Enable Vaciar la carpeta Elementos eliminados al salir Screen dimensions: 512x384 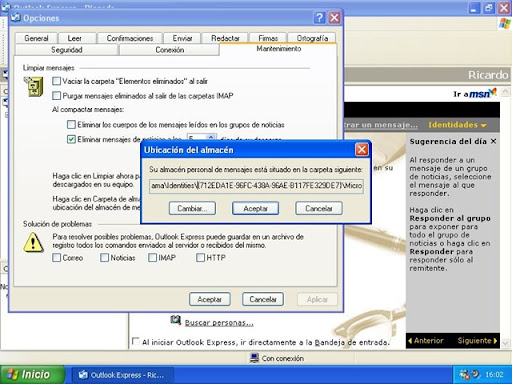tap(57, 81)
